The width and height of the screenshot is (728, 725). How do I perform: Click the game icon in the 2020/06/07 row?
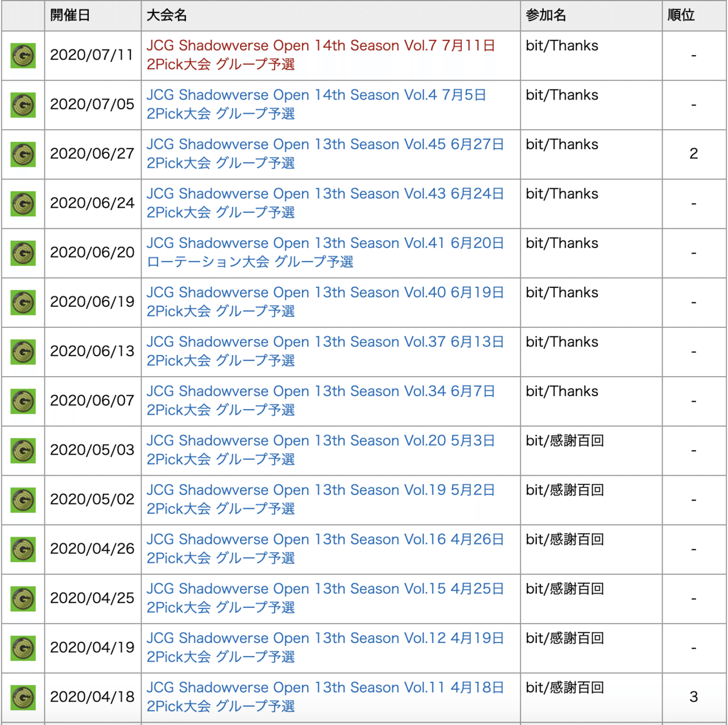pyautogui.click(x=23, y=401)
